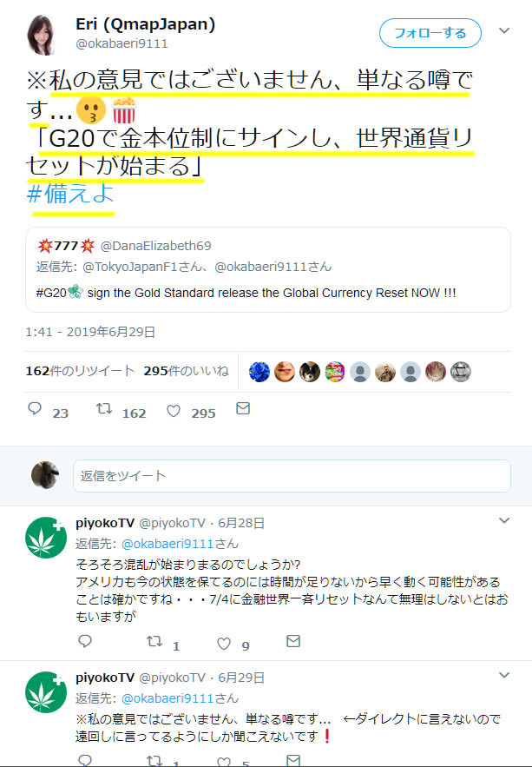Open quoted tweet from @DanaElizabeth69
This screenshot has width=532, height=767.
(x=268, y=270)
